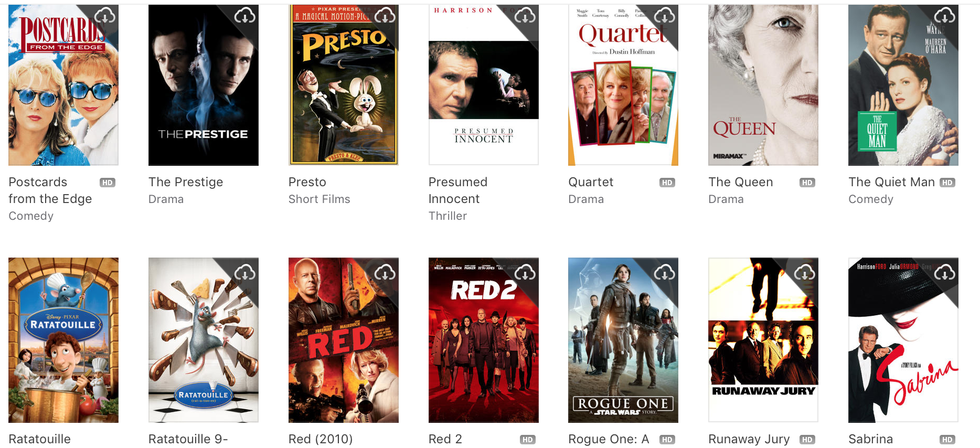980x448 pixels.
Task: Click the Presumed Innocent title text
Action: coord(458,190)
